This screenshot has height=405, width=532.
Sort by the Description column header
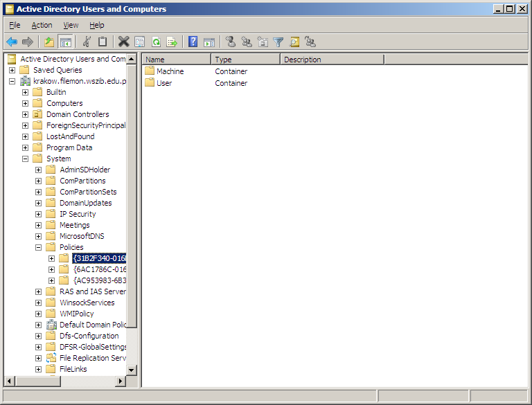point(332,60)
